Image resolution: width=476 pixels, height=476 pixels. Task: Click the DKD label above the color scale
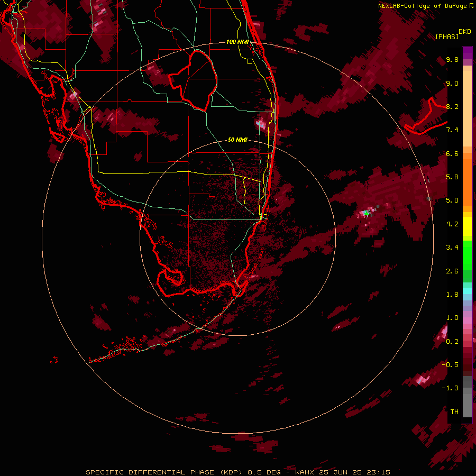tap(465, 32)
